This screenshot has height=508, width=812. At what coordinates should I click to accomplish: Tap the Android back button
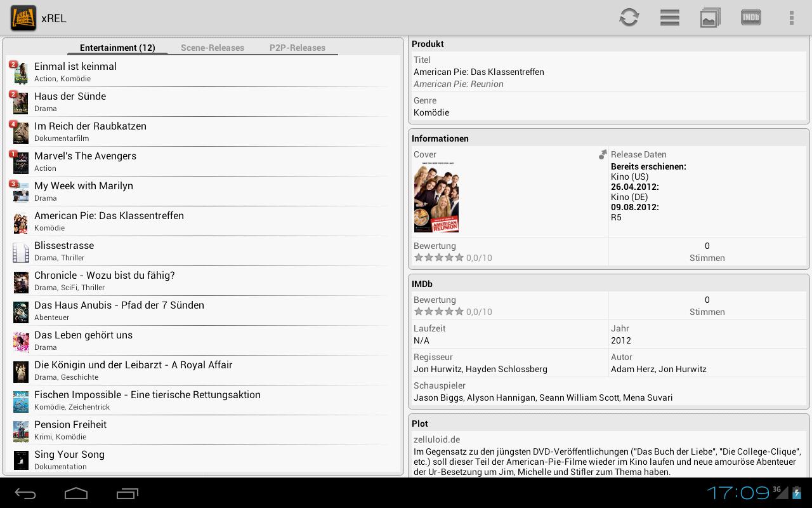(x=25, y=493)
